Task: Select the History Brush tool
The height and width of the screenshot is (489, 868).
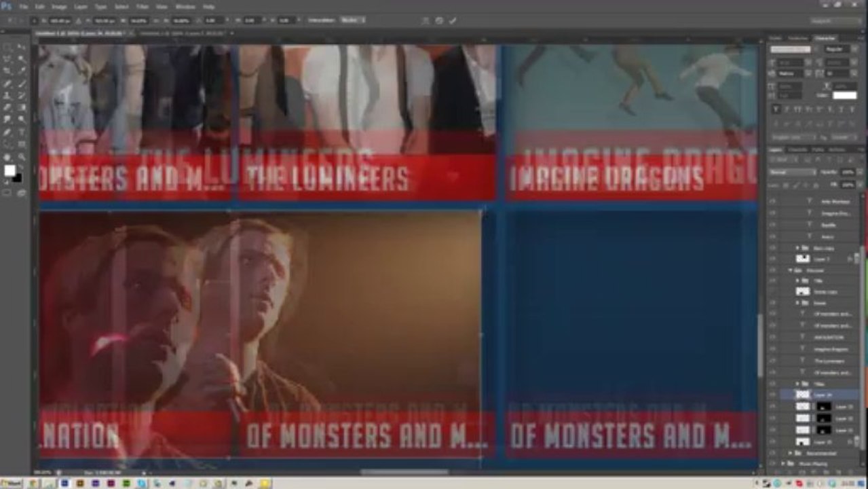Action: [21, 95]
